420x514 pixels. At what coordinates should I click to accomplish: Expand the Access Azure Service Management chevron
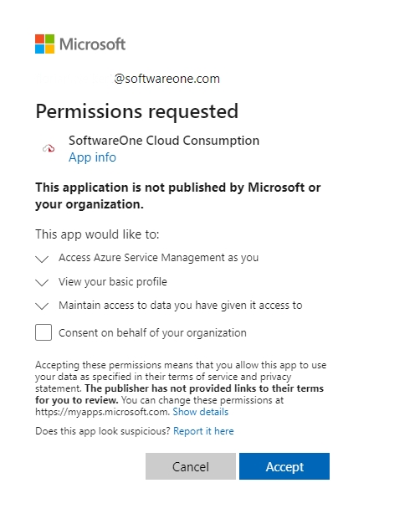[x=42, y=259]
